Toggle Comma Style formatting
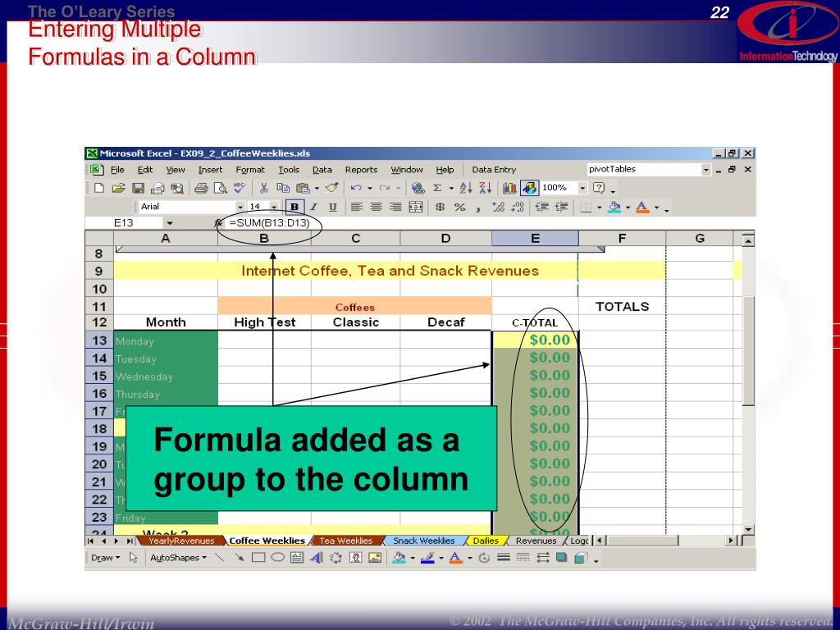This screenshot has width=840, height=630. (x=478, y=208)
